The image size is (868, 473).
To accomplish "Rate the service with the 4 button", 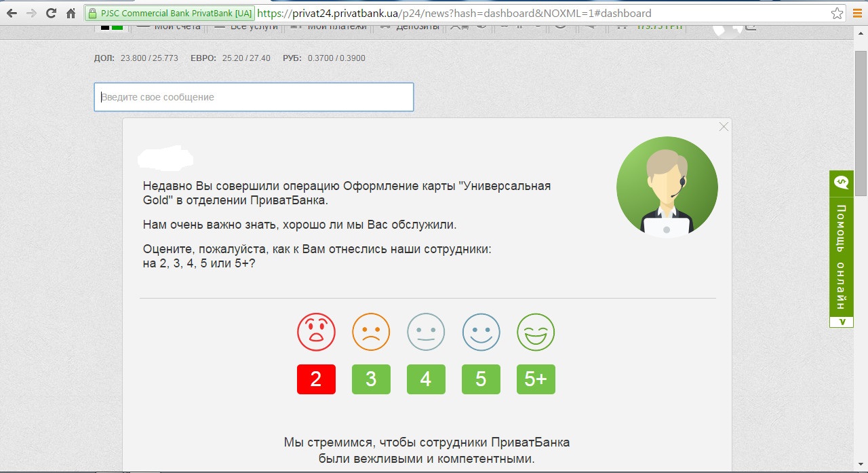I will pos(426,379).
